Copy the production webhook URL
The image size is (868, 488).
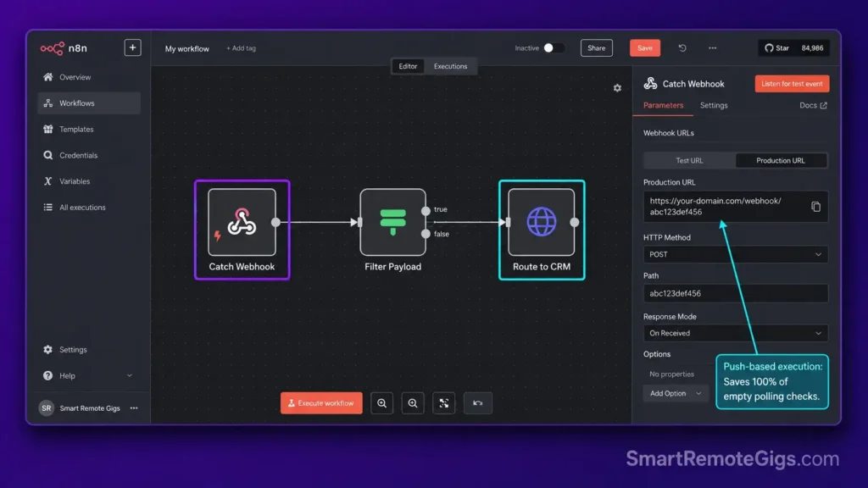pyautogui.click(x=816, y=207)
